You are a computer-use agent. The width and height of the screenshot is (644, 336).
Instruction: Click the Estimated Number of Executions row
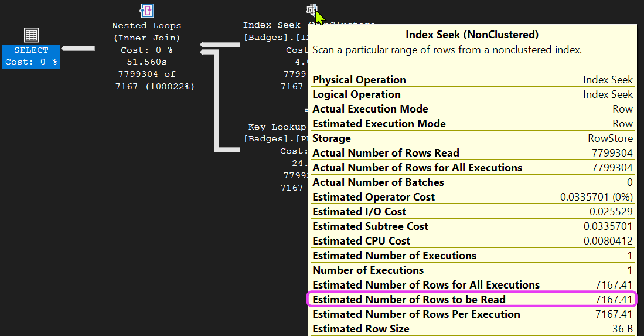[472, 256]
